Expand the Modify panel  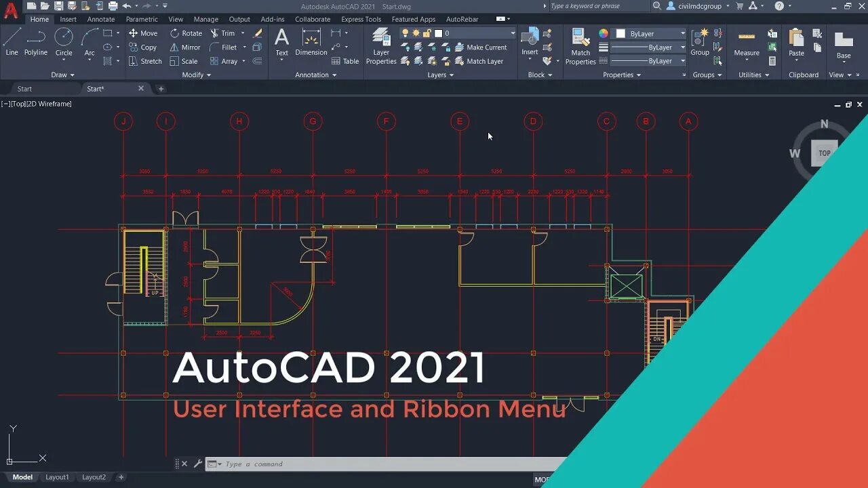tap(197, 75)
